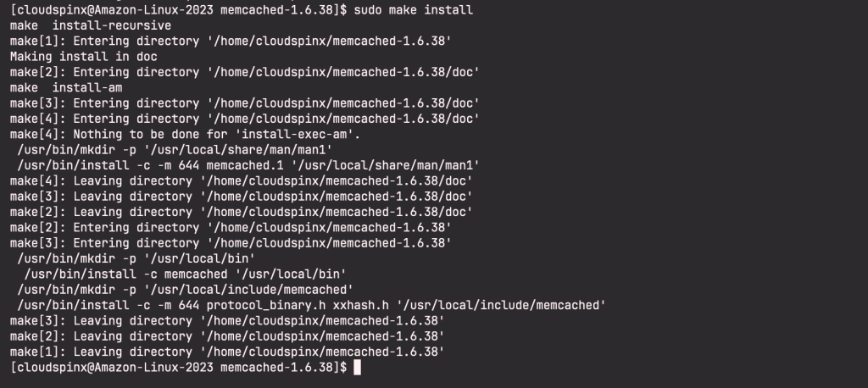Click the protocol_binary.h xxhash.h install line
Image resolution: width=868 pixels, height=388 pixels.
tap(312, 305)
